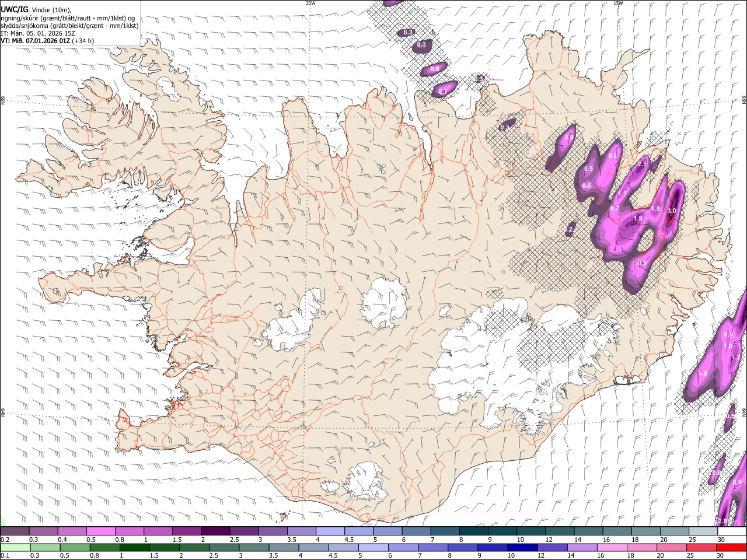Viewport: 747px width, 560px height.
Task: Pick the pink 0.5 swatch in snow legend
Action: point(100,531)
